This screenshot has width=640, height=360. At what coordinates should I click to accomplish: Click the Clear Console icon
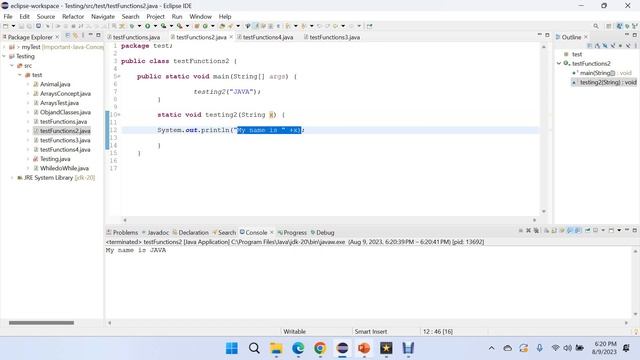click(546, 231)
